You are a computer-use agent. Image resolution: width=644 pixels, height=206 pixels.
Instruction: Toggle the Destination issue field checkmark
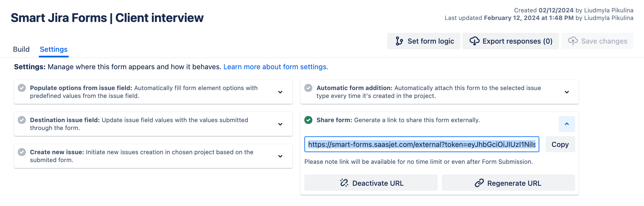(22, 120)
